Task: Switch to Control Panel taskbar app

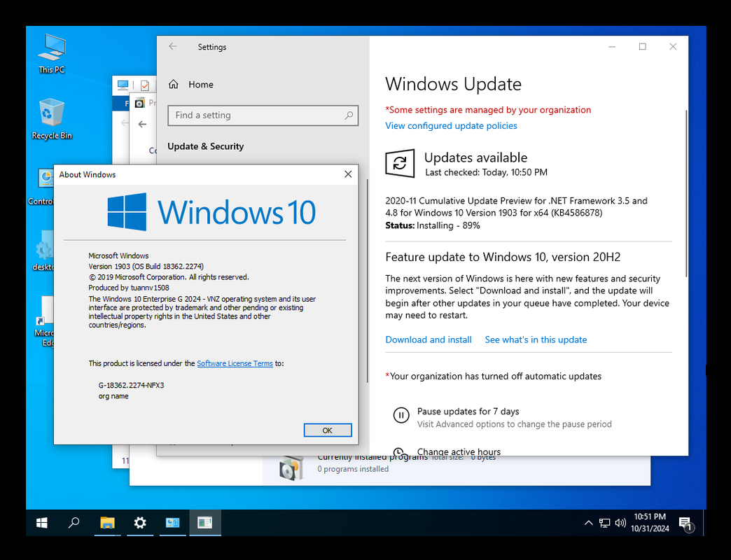Action: pos(172,523)
